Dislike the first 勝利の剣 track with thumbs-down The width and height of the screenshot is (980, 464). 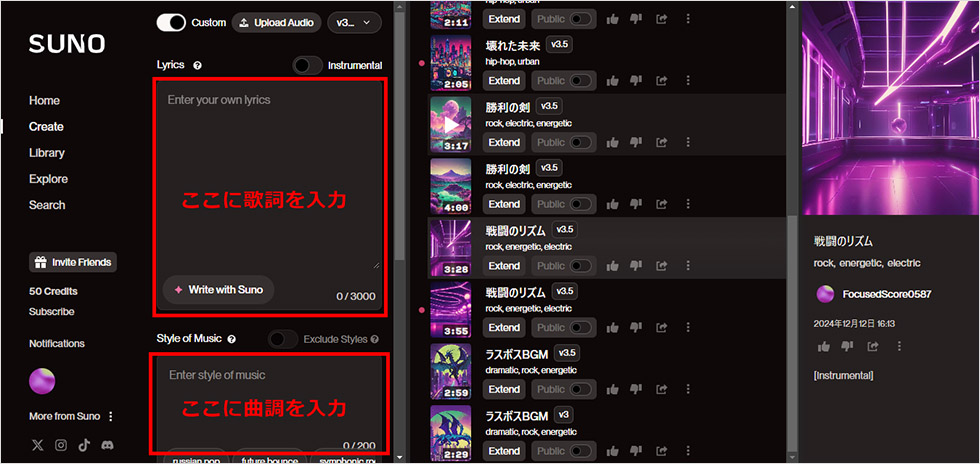(636, 143)
